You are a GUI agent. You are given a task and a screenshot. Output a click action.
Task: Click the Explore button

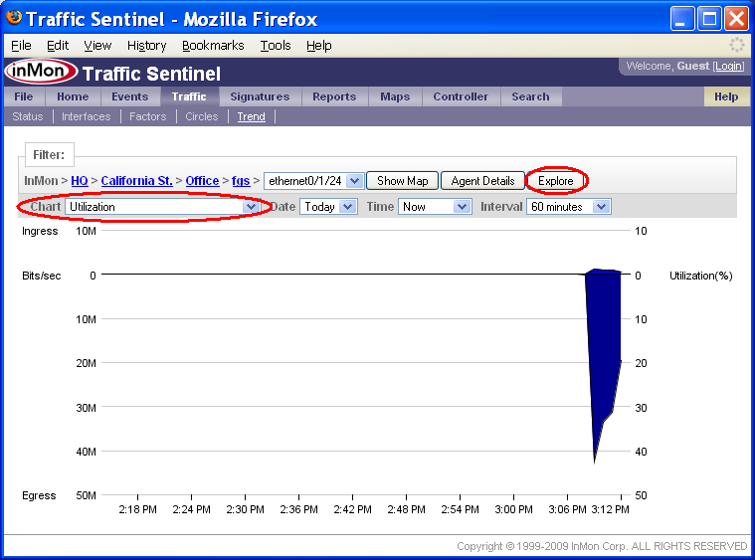[x=556, y=181]
